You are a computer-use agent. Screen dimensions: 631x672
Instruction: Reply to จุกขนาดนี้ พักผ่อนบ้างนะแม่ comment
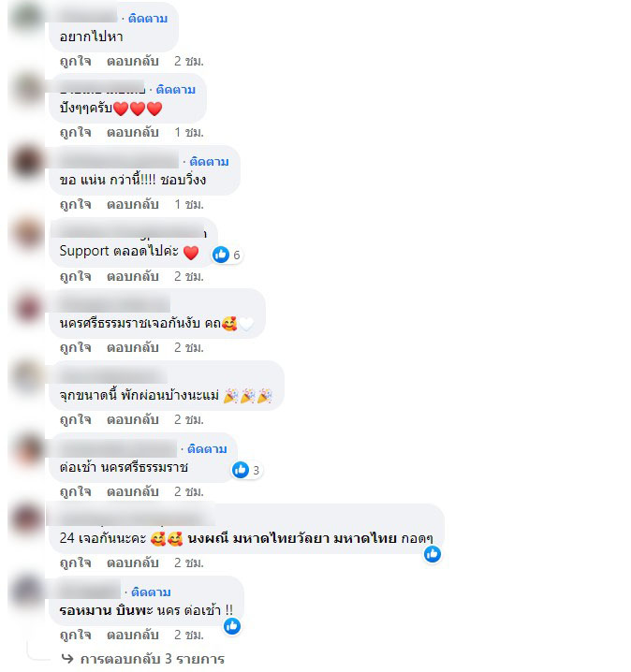133,419
